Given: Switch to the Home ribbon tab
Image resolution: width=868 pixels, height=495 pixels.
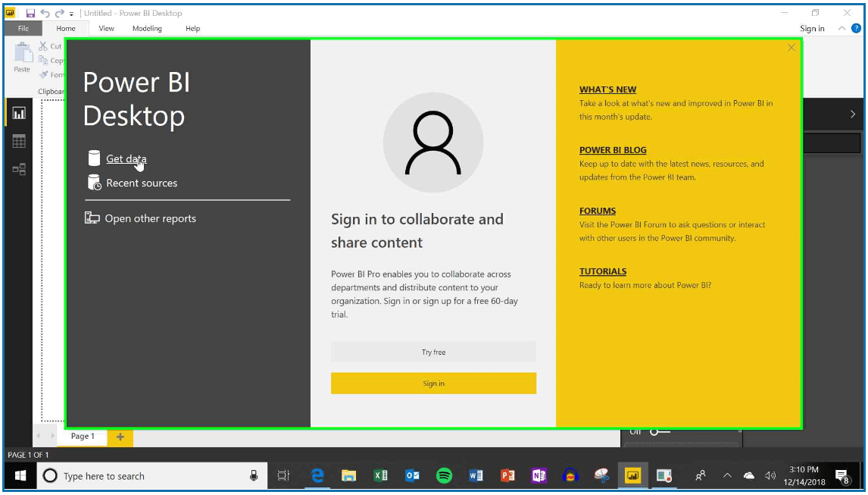Looking at the screenshot, I should [65, 28].
